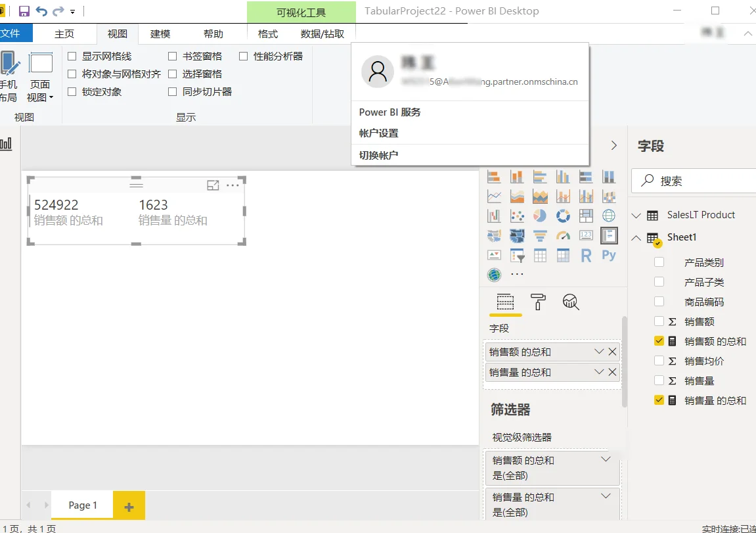Expand the SalesLT Product table

click(636, 216)
